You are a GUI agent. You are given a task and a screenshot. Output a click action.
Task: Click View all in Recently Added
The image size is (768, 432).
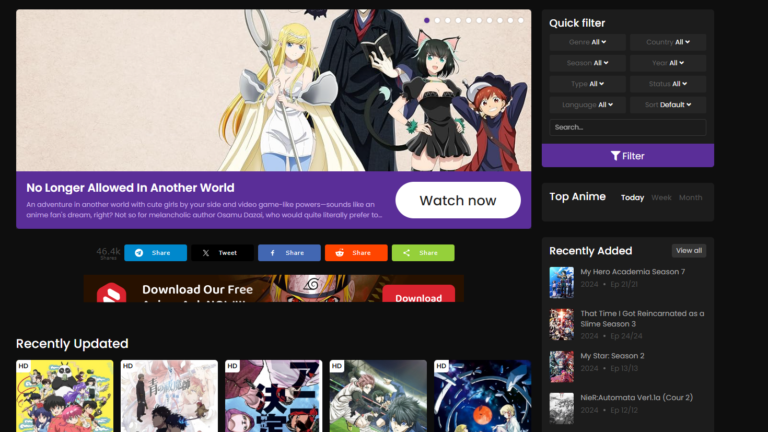(688, 250)
